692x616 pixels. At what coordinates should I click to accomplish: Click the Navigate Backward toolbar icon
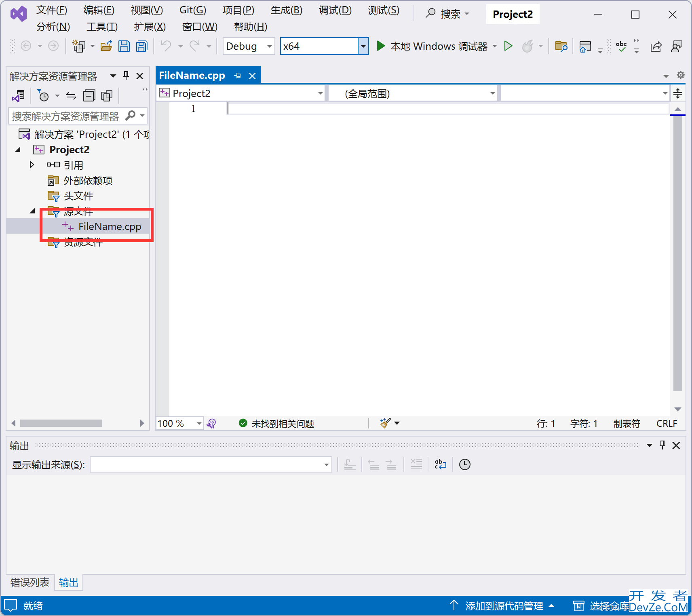pos(26,46)
